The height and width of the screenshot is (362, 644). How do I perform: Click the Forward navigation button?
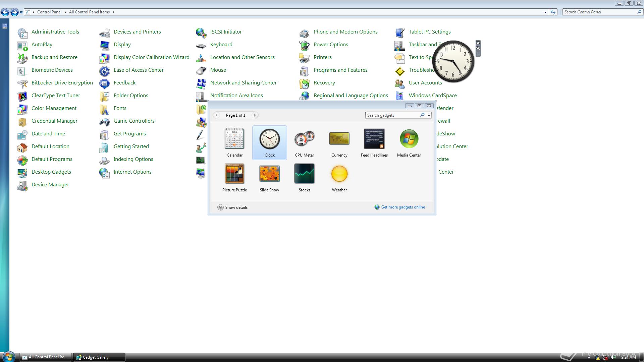click(14, 12)
